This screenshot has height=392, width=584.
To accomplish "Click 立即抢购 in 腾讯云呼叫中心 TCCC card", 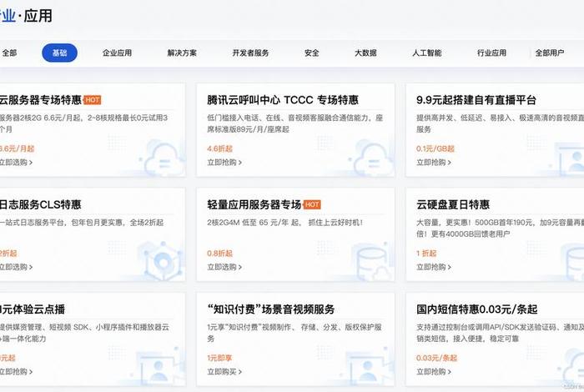I will click(224, 163).
